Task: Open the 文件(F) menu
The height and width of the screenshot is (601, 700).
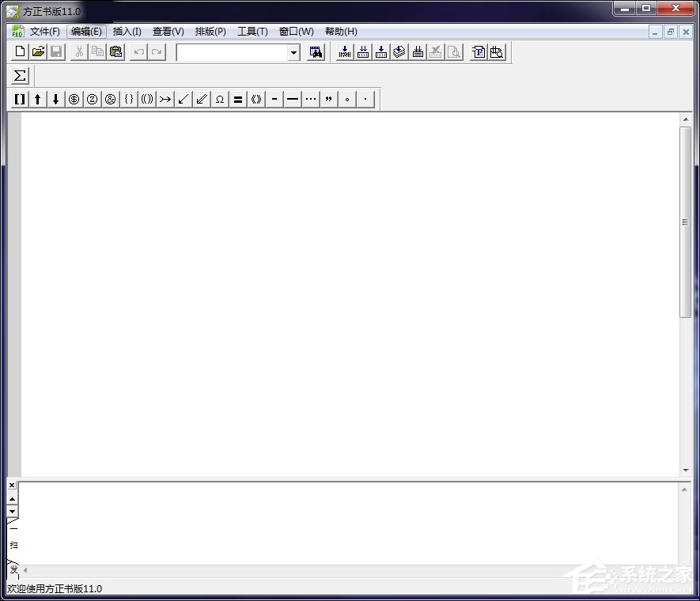Action: click(44, 32)
